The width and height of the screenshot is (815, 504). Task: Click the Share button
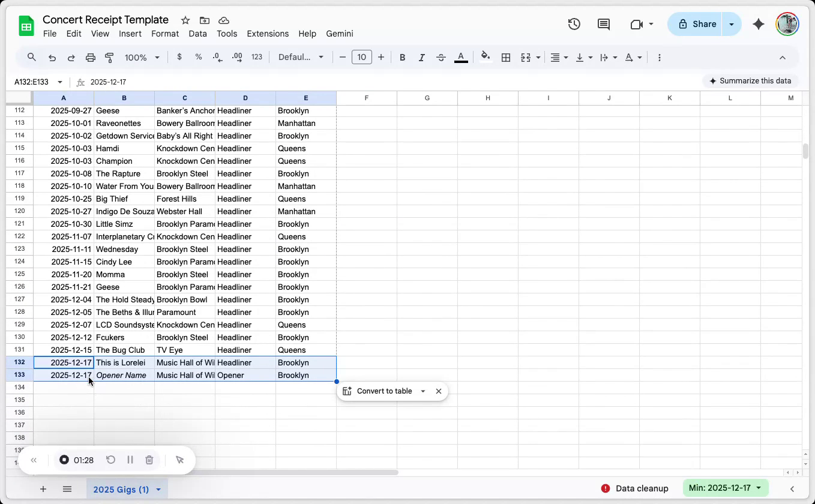695,24
